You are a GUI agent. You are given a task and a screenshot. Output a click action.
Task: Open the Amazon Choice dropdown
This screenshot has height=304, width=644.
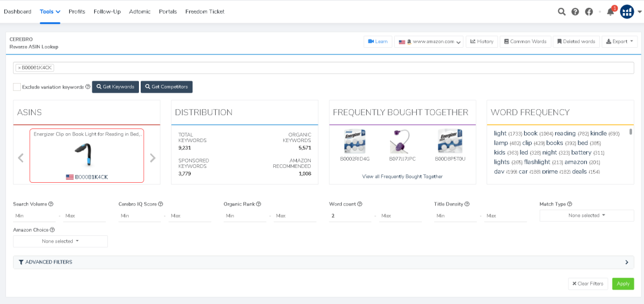click(x=60, y=241)
